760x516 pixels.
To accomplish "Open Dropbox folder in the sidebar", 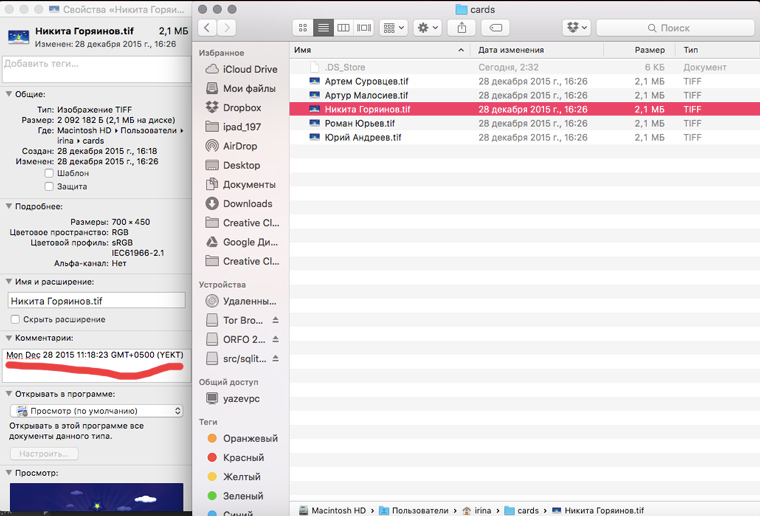I will coord(234,108).
